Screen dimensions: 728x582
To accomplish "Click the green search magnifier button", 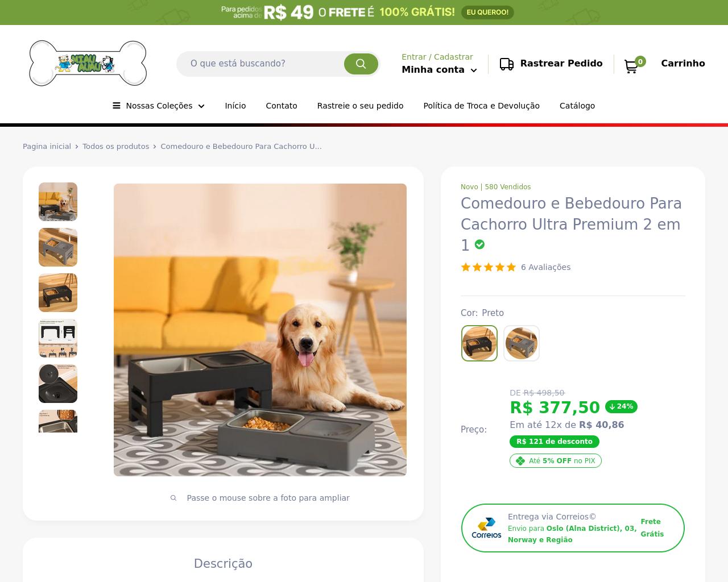I will click(x=361, y=64).
